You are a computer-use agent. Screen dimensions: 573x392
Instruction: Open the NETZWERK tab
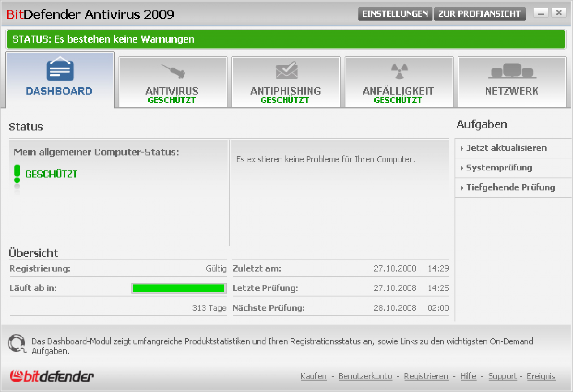click(512, 82)
